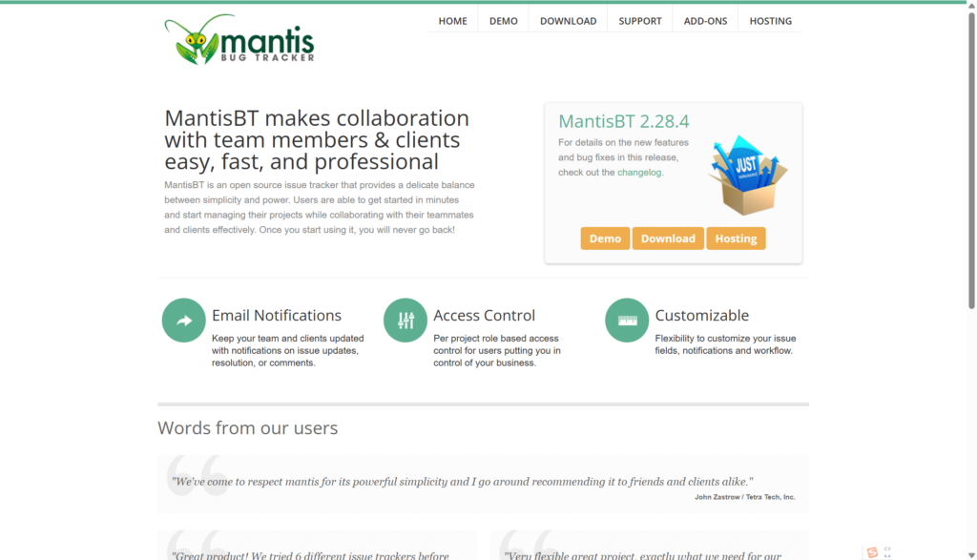Click the Email Notifications heading

(277, 315)
